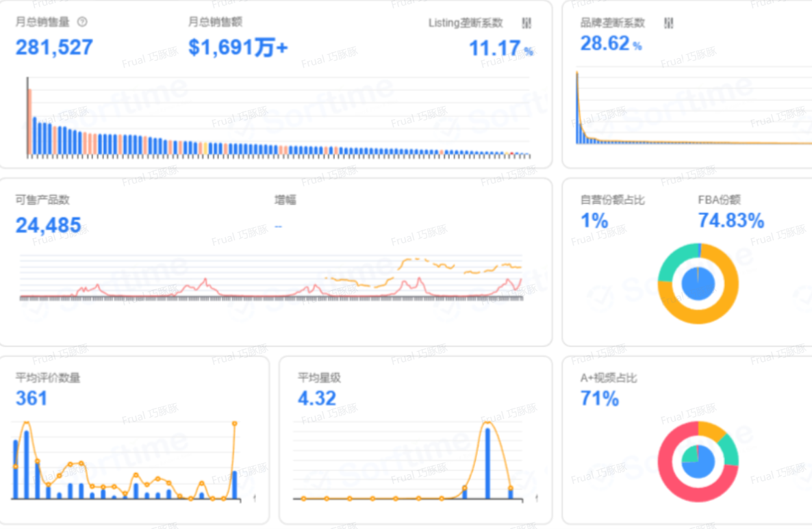Viewport: 812px width, 529px height.
Task: Select the green ring segment in the FBA donut
Action: click(672, 263)
